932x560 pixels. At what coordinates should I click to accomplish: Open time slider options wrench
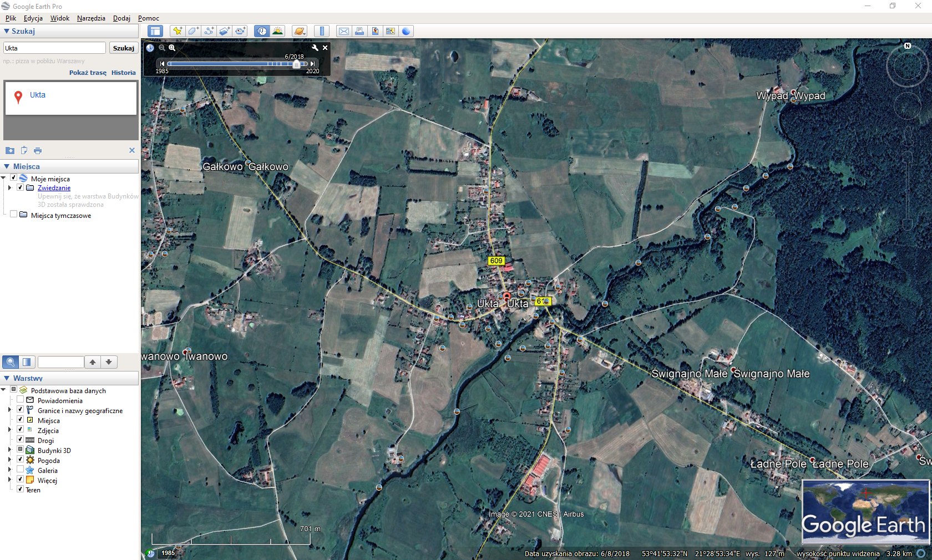coord(315,48)
